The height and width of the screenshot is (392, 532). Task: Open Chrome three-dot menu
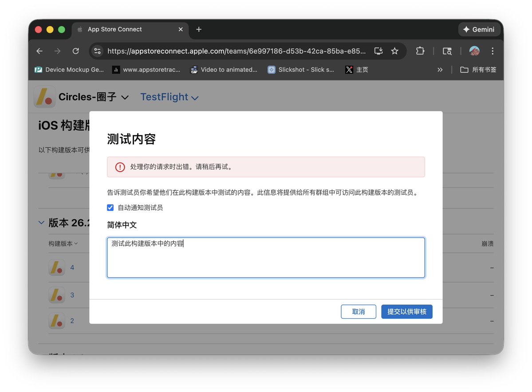coord(493,51)
